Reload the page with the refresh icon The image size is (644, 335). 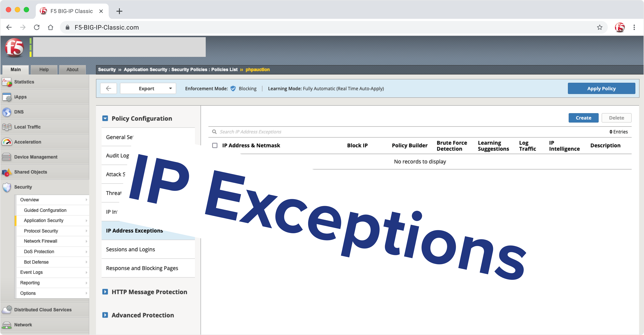(37, 27)
